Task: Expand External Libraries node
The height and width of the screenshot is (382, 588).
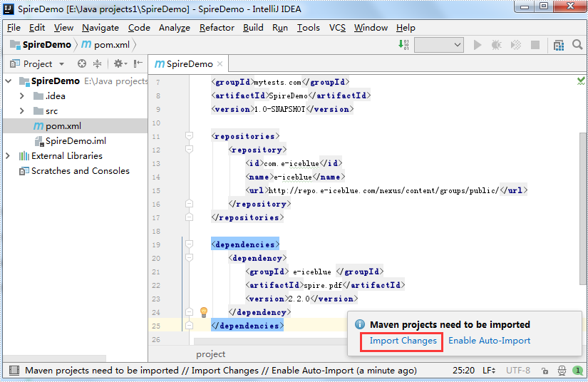Action: tap(8, 156)
